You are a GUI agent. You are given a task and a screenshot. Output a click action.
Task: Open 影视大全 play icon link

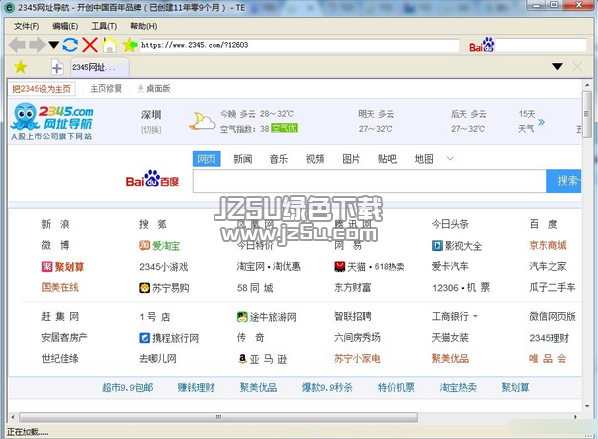click(x=457, y=246)
